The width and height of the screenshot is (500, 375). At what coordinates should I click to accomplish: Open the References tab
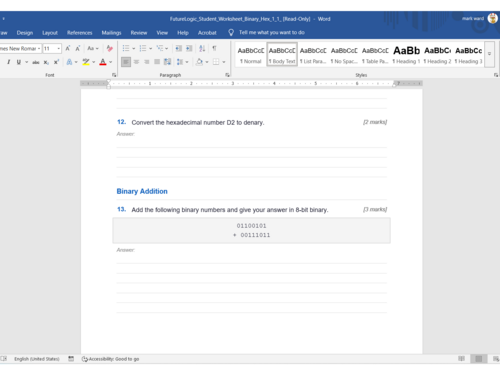[79, 33]
